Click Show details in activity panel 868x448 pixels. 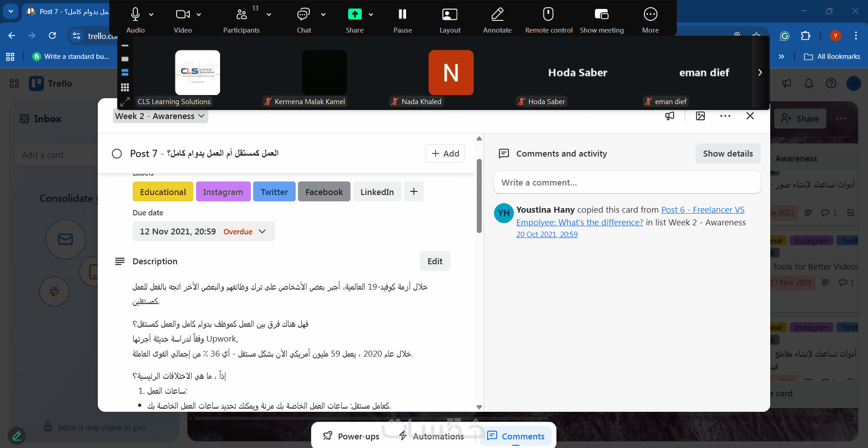click(x=728, y=153)
